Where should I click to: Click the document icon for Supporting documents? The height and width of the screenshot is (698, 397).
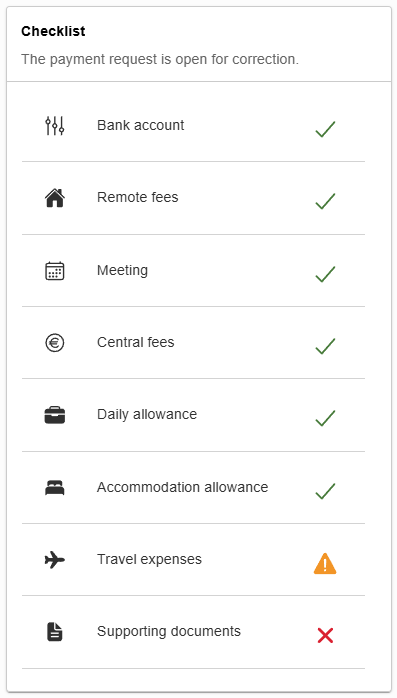[55, 632]
